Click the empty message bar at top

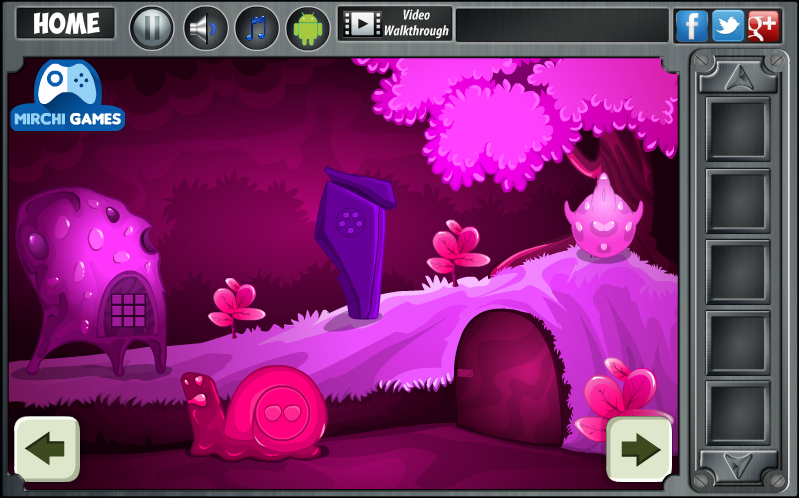[x=562, y=25]
